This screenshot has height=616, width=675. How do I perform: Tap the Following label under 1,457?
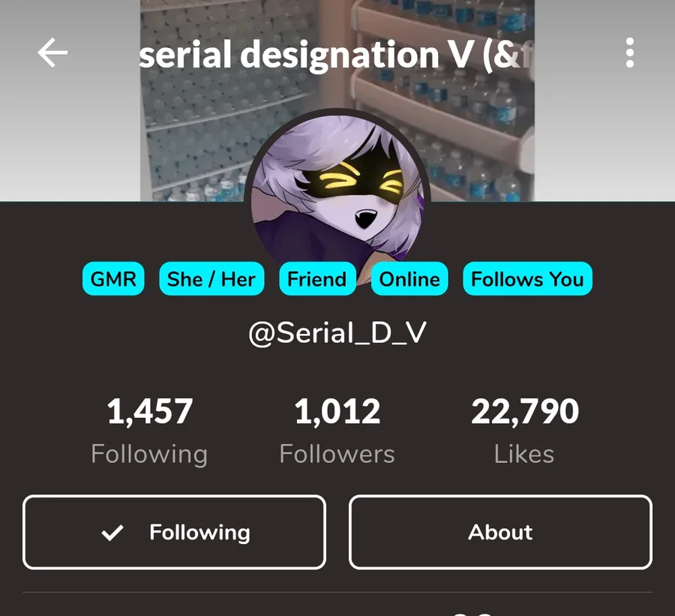(x=149, y=455)
